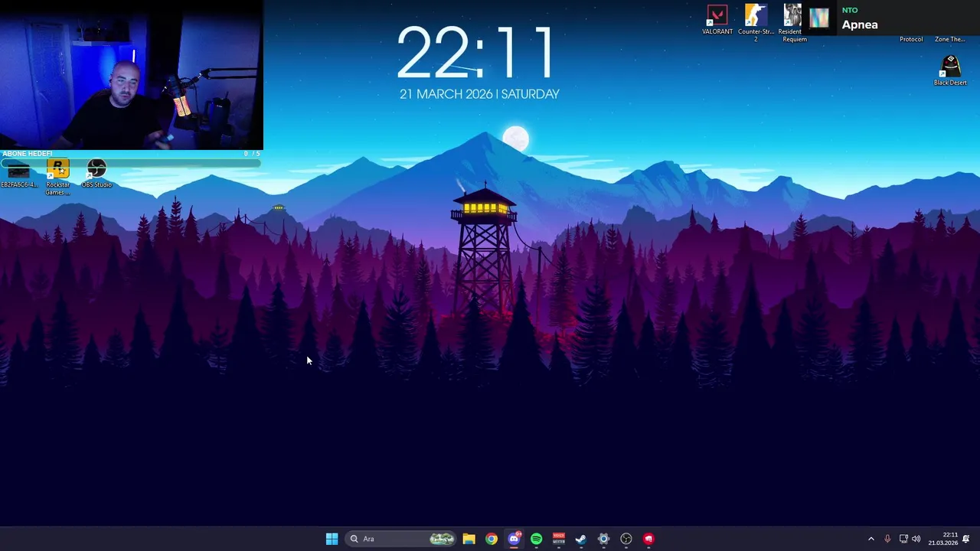The image size is (980, 551).
Task: Launch Google Chrome from the taskbar
Action: (492, 539)
